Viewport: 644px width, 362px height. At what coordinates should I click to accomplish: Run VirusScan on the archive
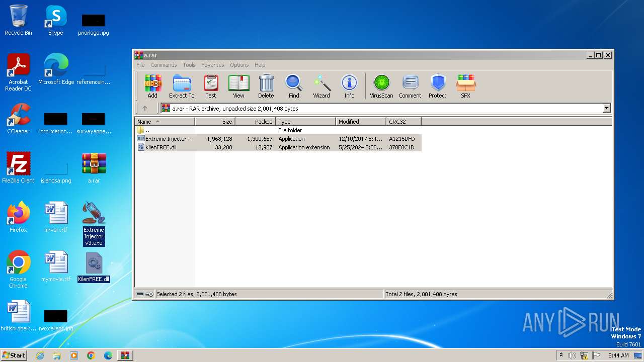381,86
